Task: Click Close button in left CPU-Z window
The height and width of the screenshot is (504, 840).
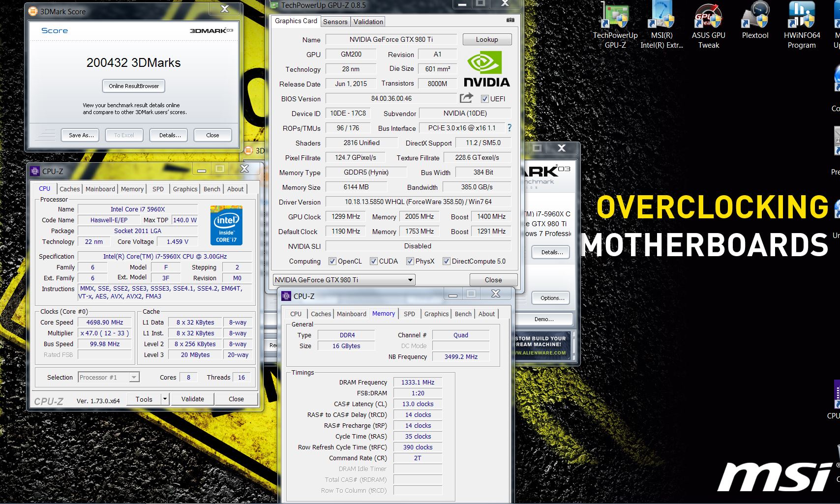Action: (236, 399)
